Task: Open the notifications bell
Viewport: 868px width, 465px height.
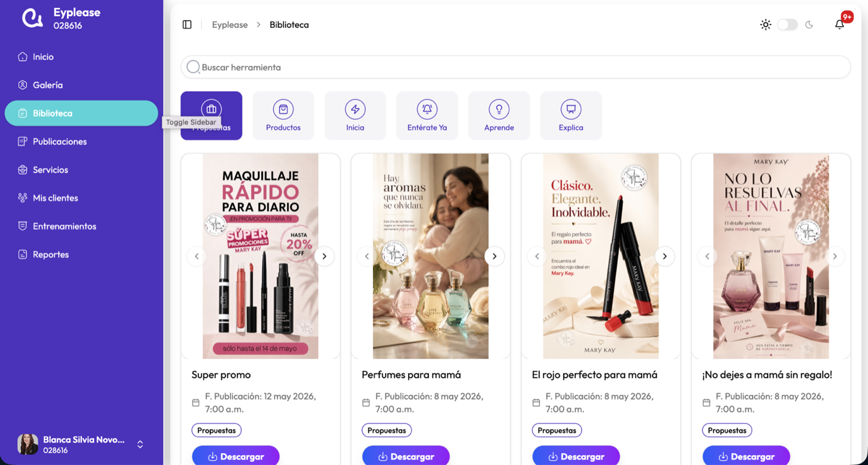Action: click(x=839, y=25)
